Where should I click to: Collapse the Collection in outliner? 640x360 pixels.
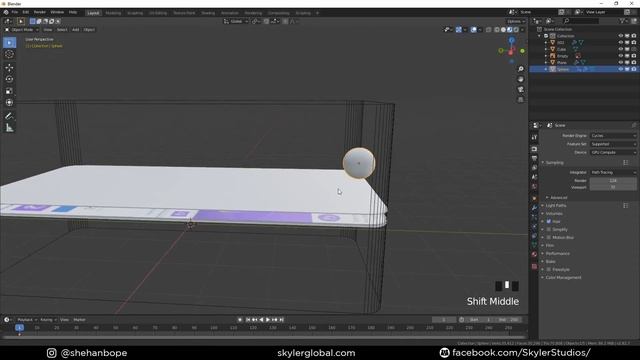[x=540, y=36]
